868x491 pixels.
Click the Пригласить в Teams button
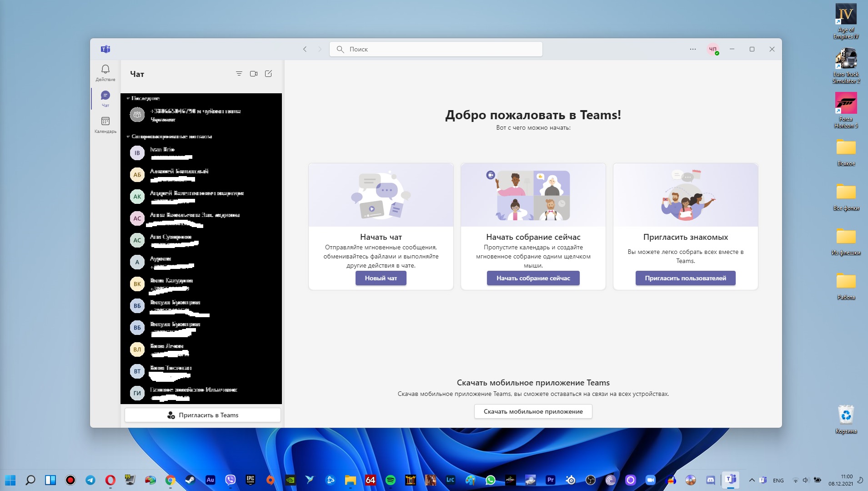(202, 415)
